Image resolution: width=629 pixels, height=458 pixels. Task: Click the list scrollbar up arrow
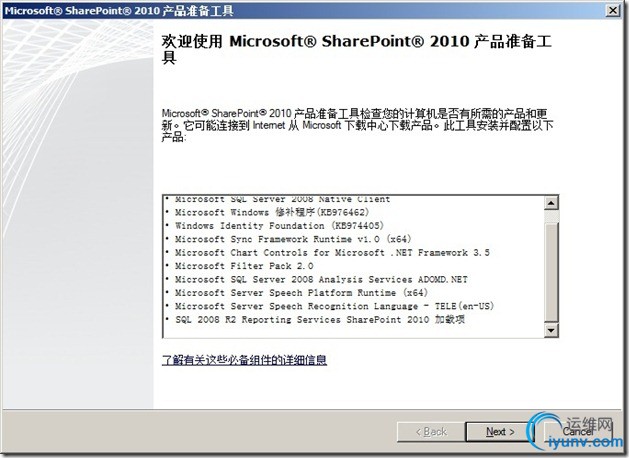[x=551, y=203]
